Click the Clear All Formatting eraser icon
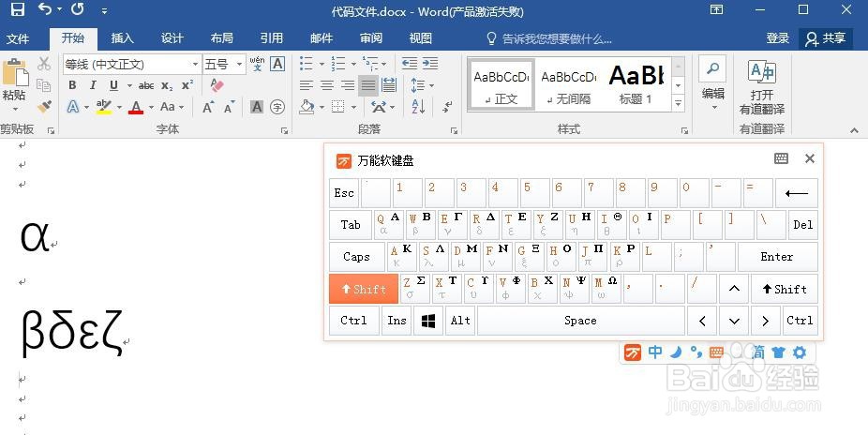This screenshot has width=868, height=435. click(217, 85)
